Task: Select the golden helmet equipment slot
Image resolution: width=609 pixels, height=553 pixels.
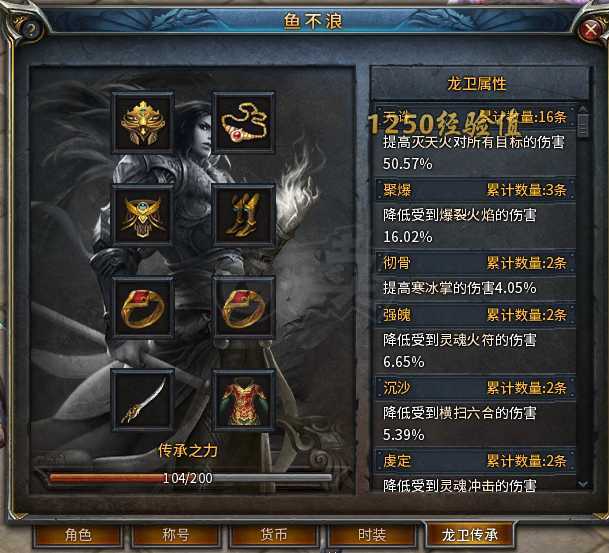Action: [x=143, y=123]
